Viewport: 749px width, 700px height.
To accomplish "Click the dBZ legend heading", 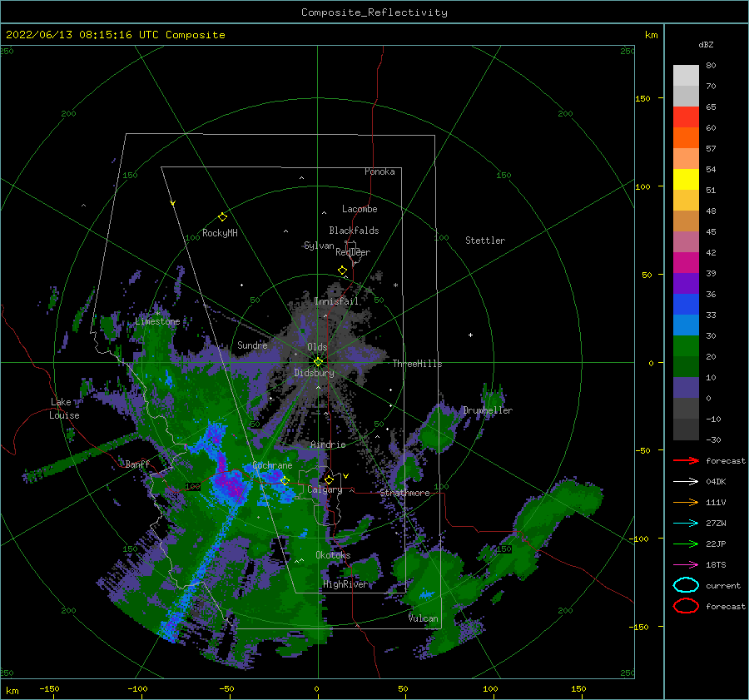I will (x=706, y=44).
